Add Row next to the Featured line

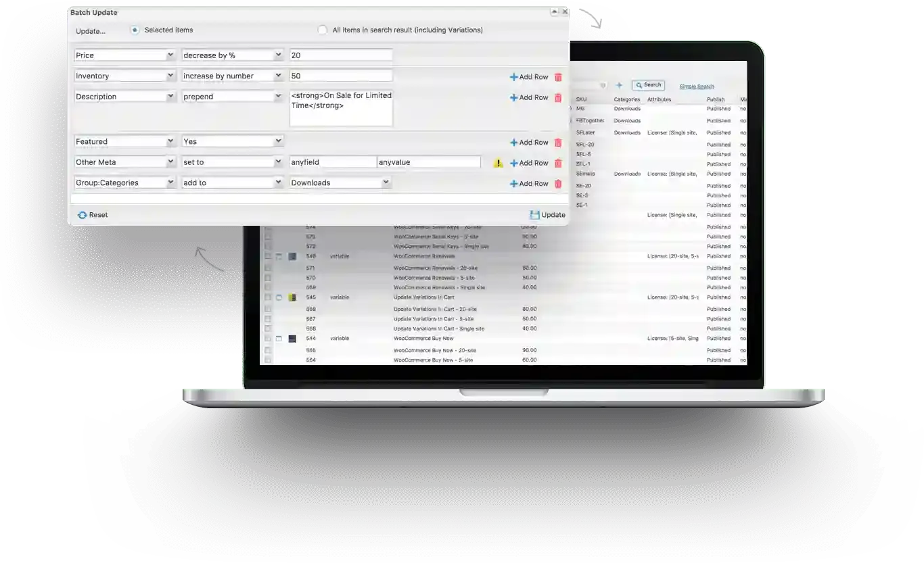click(x=529, y=143)
